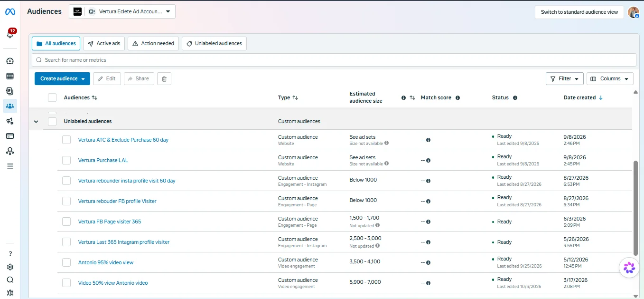Show the Unlabeled audiences tab
Screen dimensions: 644x299
tap(214, 44)
